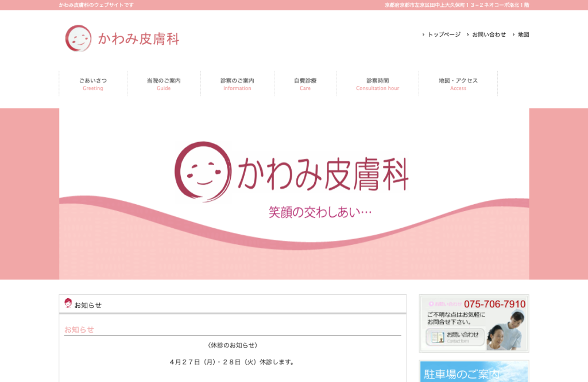Click the address text in the top bar
Image resolution: width=588 pixels, height=382 pixels.
tap(457, 5)
